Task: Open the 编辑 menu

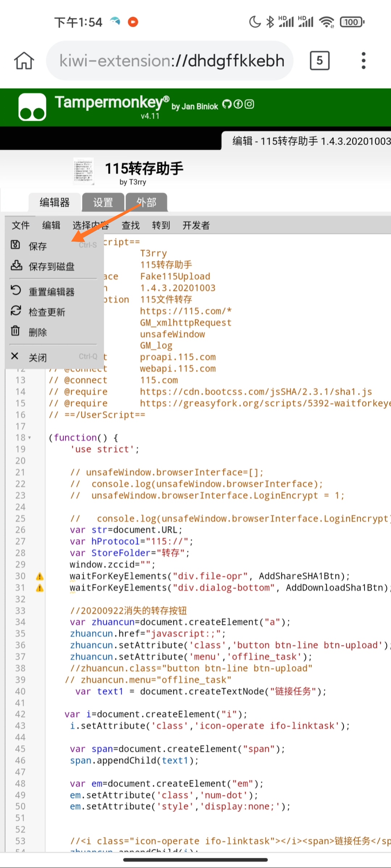Action: click(51, 225)
